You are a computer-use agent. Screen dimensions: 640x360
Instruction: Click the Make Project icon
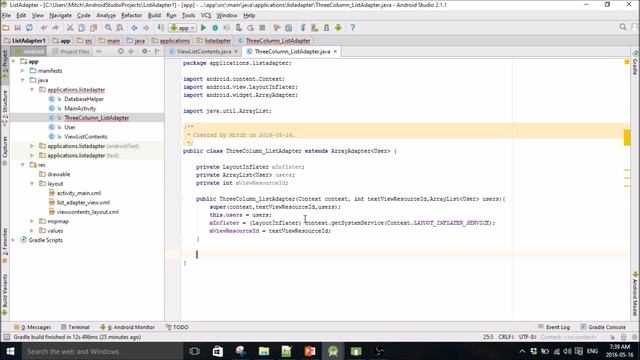pos(161,28)
